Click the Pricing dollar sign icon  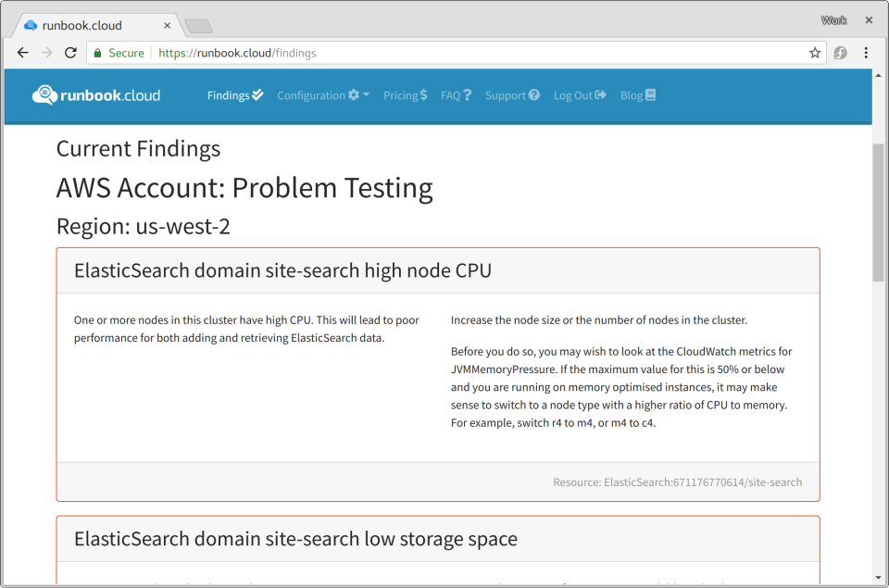(x=424, y=94)
